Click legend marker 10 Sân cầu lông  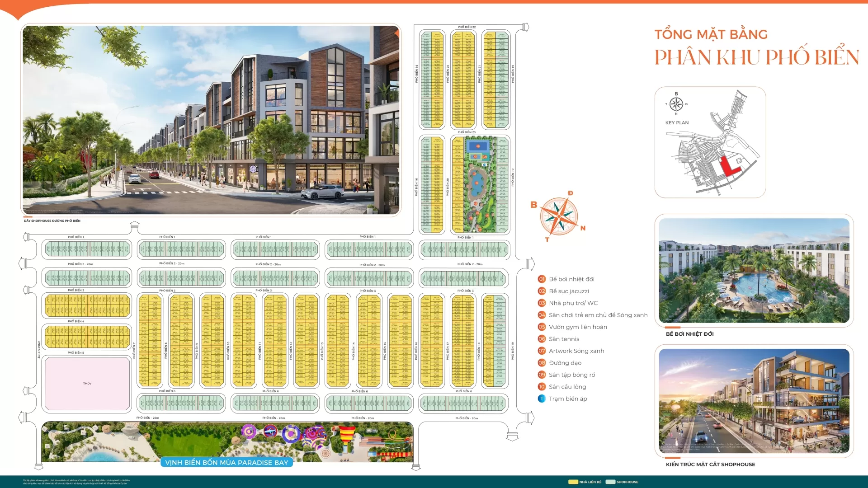(x=542, y=387)
